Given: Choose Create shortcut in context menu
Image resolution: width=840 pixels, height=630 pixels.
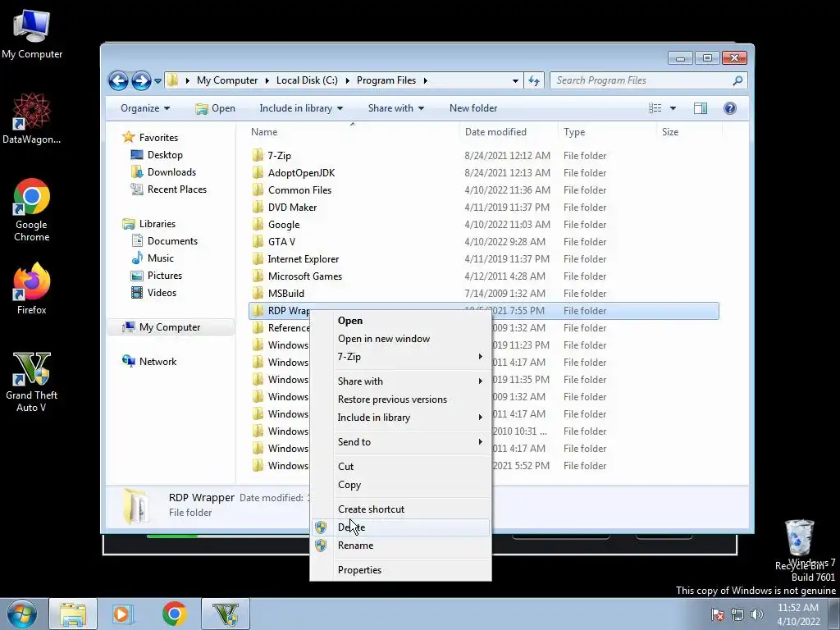Looking at the screenshot, I should (x=400, y=509).
